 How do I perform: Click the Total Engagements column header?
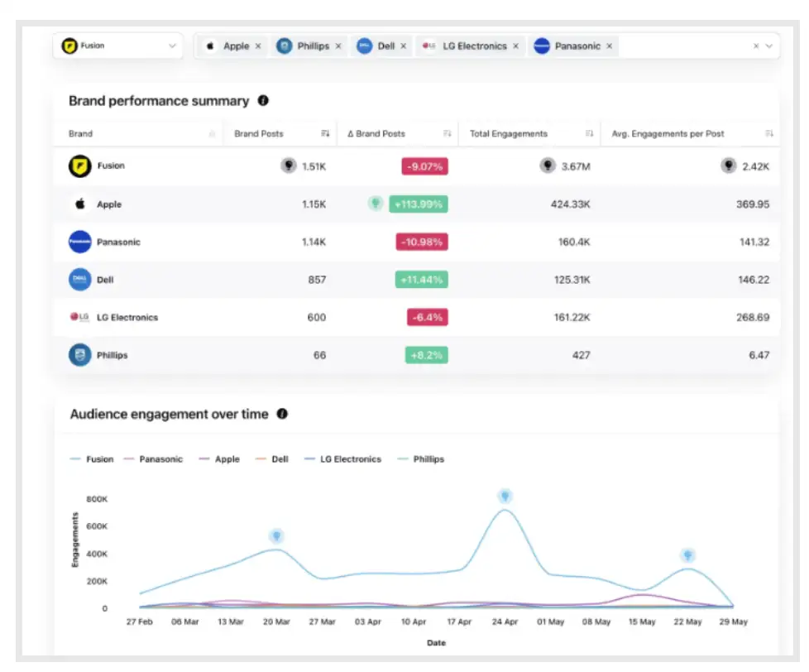pyautogui.click(x=509, y=134)
